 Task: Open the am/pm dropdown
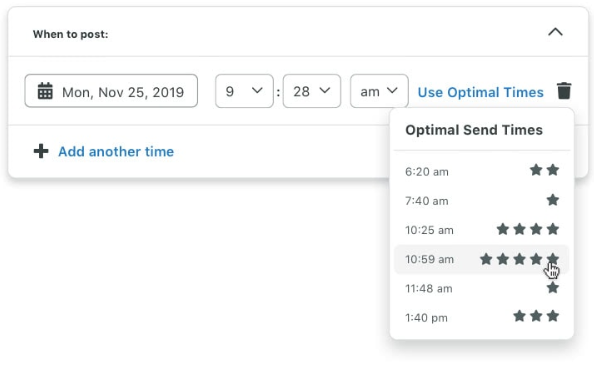click(x=379, y=91)
